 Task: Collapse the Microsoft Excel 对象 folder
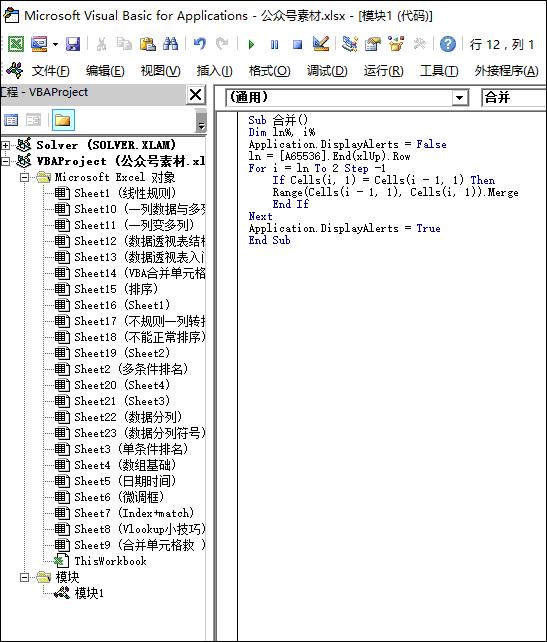click(25, 177)
